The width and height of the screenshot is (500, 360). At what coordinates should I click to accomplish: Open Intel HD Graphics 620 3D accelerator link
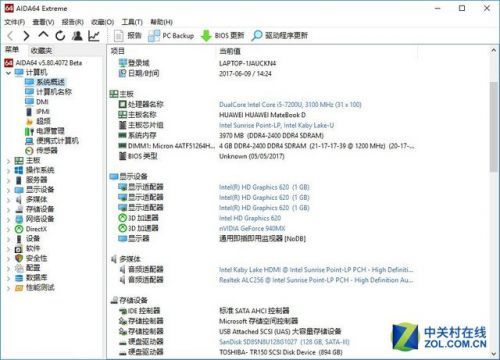click(250, 218)
